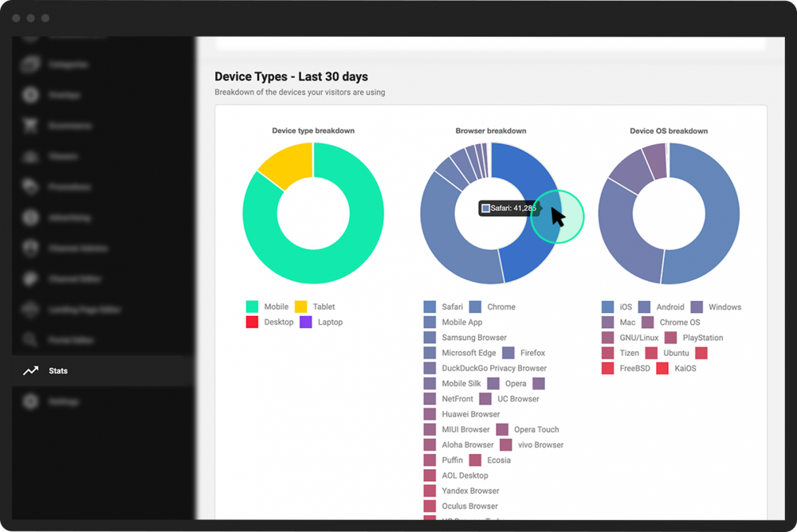Click the breakdown of devices subtitle text

coord(300,92)
